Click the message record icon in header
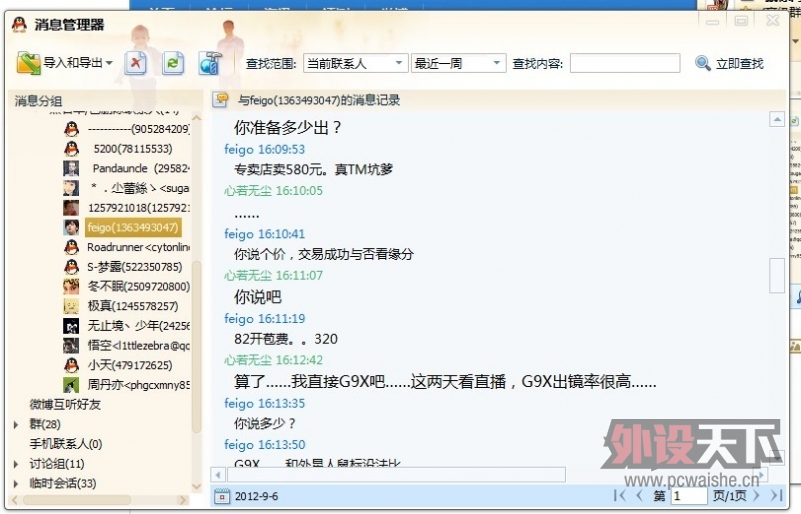The image size is (801, 514). [x=221, y=100]
